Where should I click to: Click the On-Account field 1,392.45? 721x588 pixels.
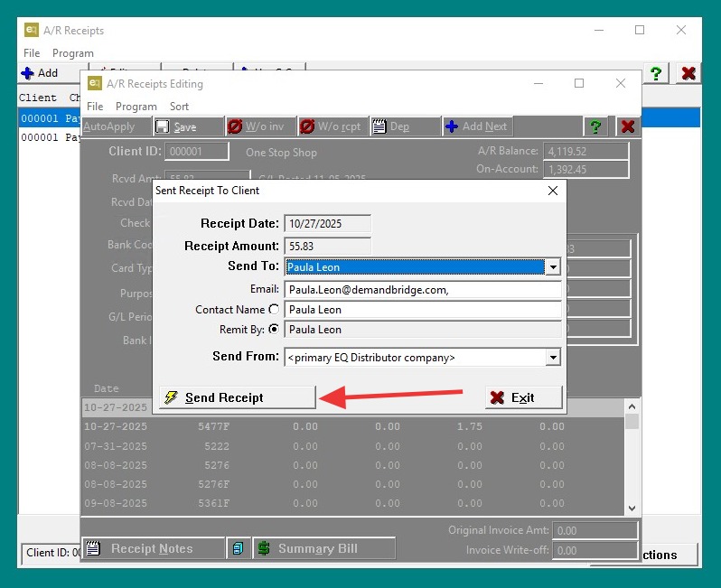[585, 169]
